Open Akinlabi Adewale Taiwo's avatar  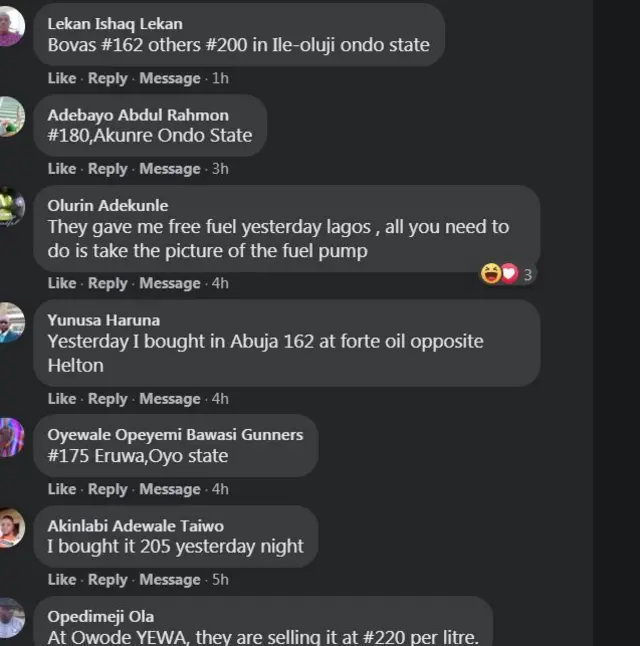tap(9, 528)
